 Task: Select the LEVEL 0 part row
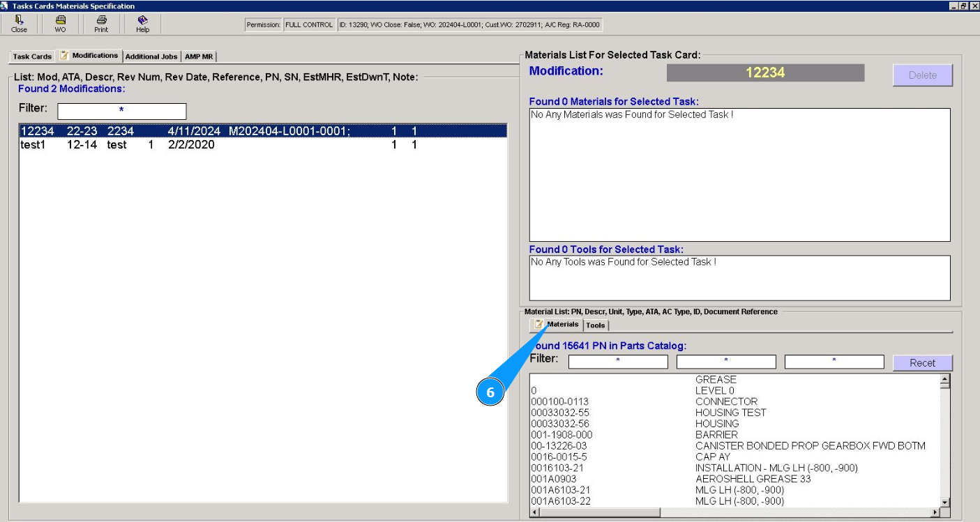[734, 390]
